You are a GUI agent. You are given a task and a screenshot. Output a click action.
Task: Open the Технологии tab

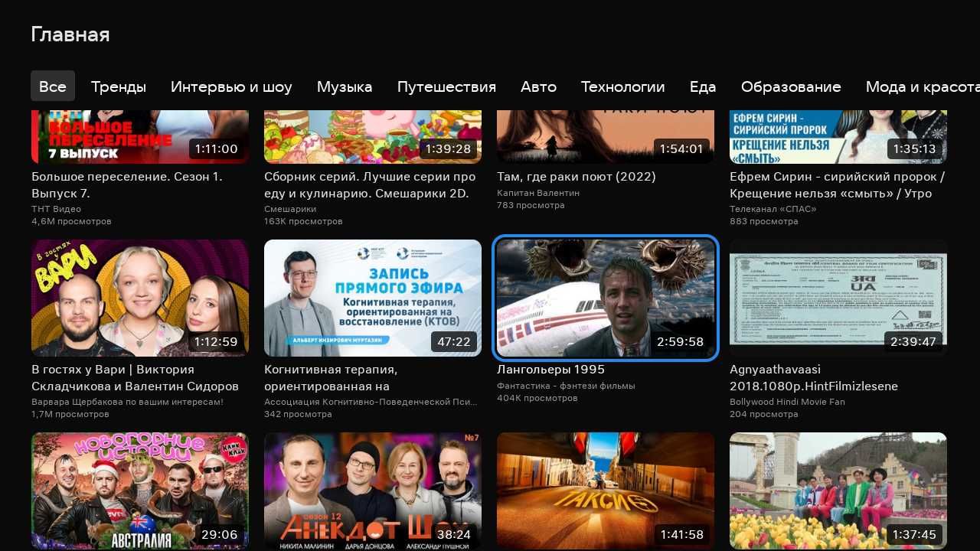622,86
